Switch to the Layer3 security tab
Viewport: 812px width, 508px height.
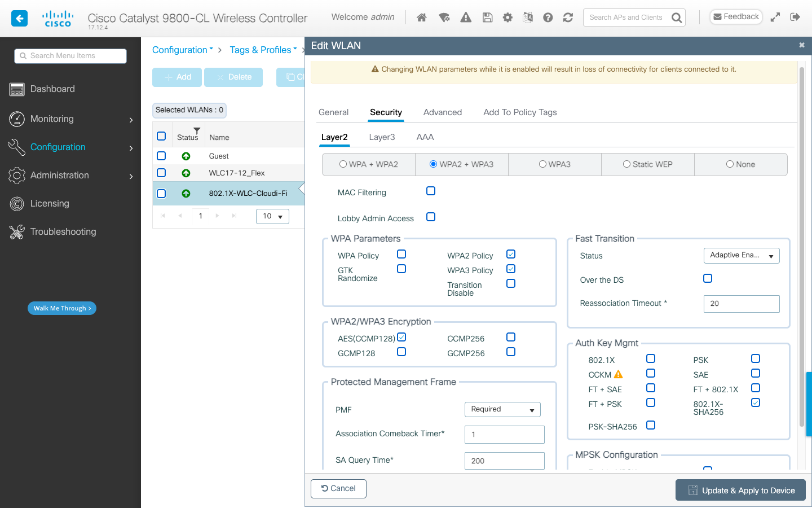click(x=382, y=137)
